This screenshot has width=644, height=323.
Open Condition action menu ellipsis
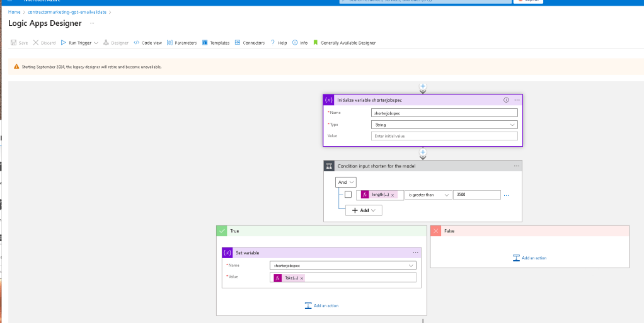pyautogui.click(x=517, y=166)
